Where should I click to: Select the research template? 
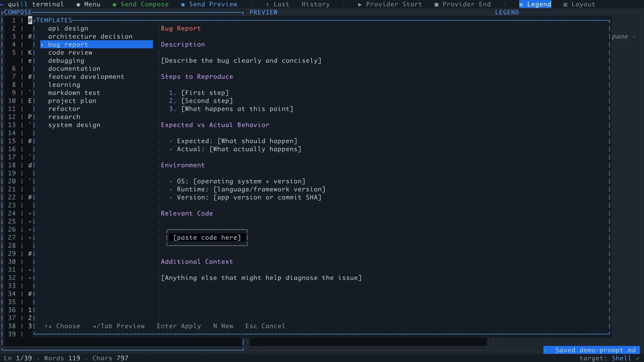pyautogui.click(x=97, y=117)
